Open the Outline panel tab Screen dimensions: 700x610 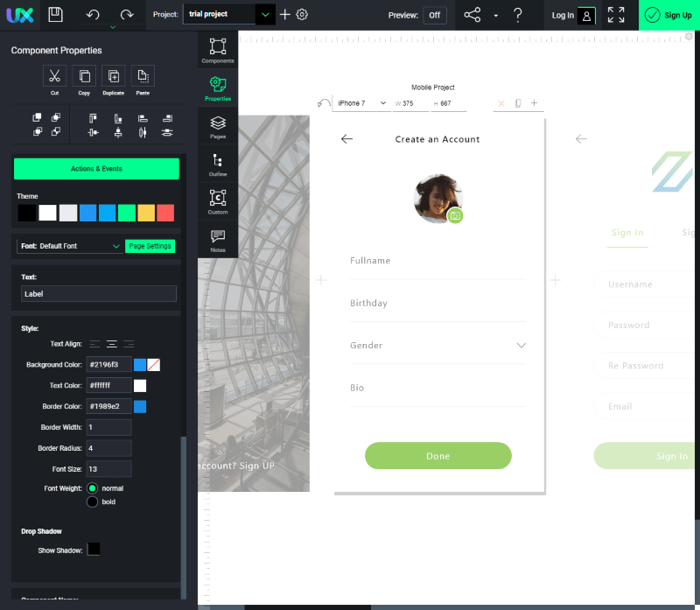(x=218, y=163)
